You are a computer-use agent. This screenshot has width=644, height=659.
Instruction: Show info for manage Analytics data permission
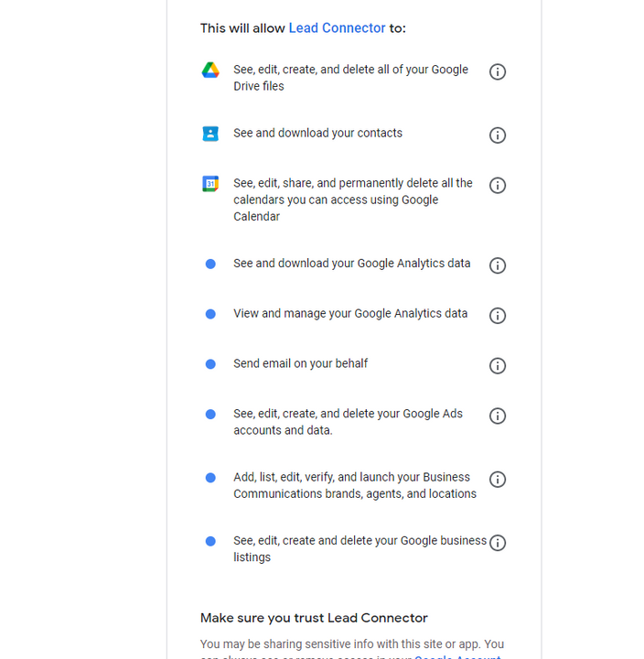coord(498,316)
